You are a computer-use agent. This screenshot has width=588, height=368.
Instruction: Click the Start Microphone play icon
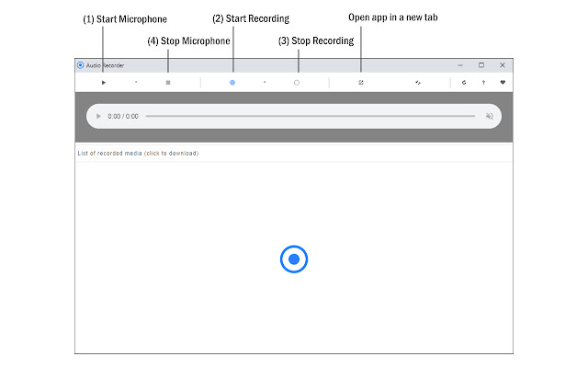104,83
